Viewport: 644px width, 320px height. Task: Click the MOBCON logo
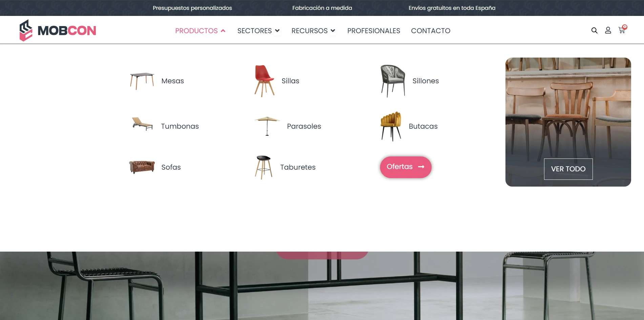pos(58,30)
